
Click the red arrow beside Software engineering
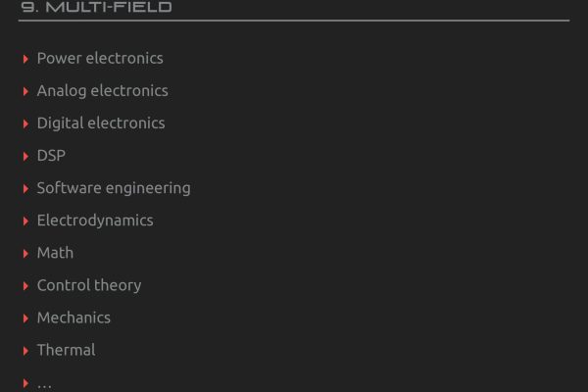pos(25,189)
